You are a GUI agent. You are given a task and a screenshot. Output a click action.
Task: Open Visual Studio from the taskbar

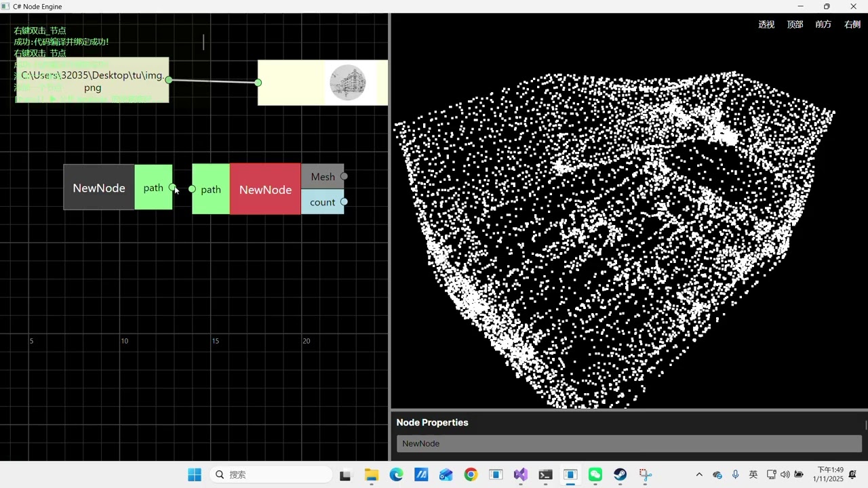[x=520, y=474]
